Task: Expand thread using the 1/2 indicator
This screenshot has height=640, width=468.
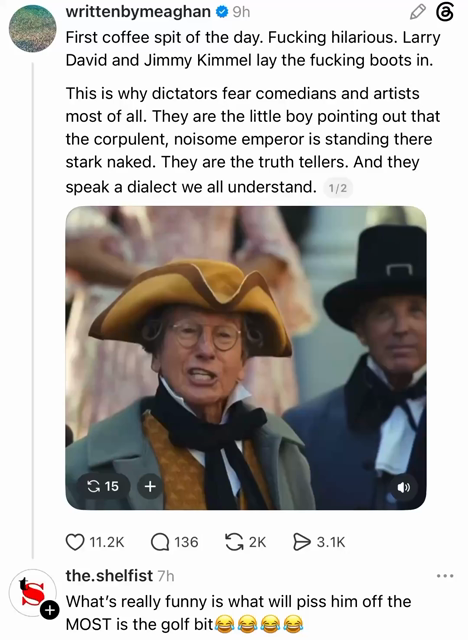Action: 338,188
